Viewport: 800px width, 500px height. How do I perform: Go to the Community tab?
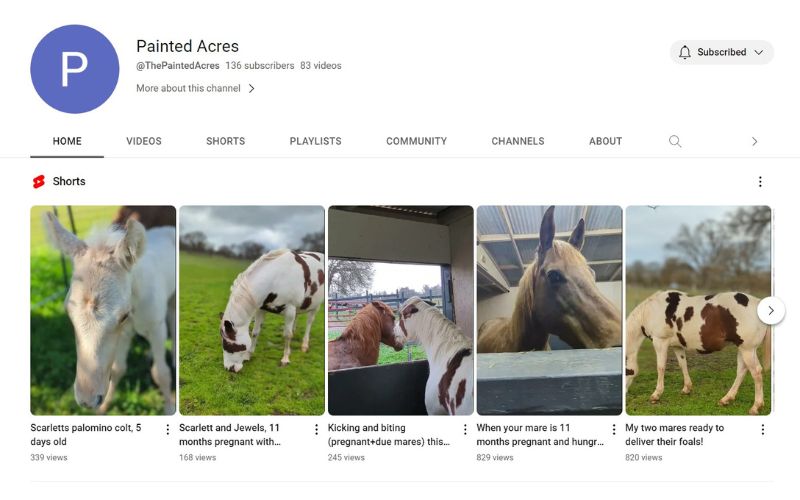(416, 141)
